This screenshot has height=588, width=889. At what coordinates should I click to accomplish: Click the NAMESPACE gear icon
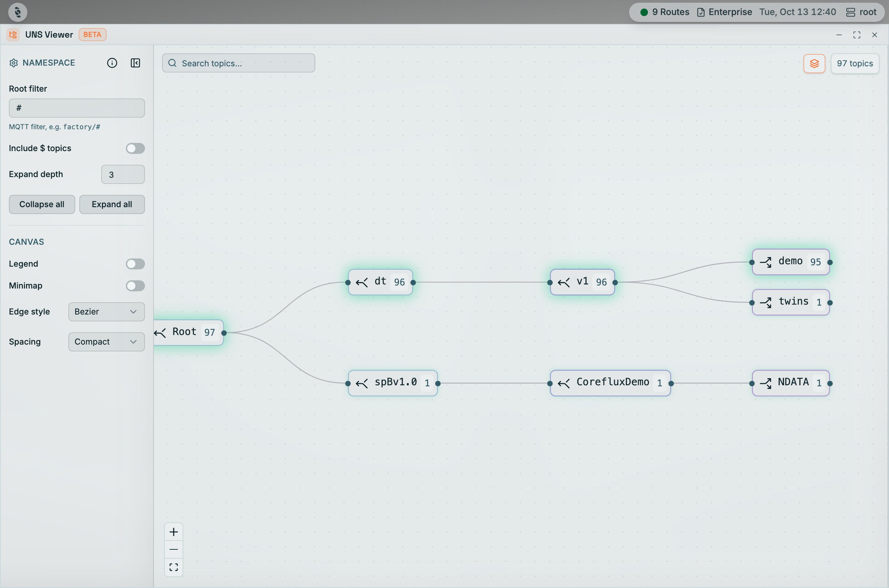click(13, 63)
